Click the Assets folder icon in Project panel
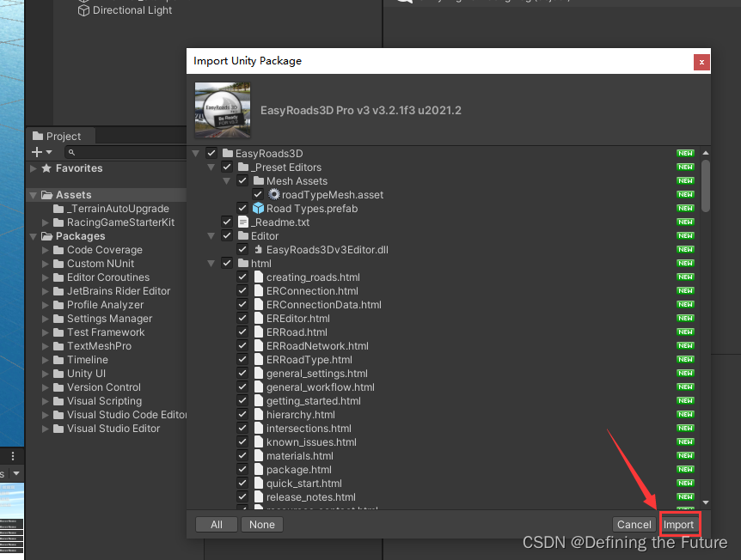The image size is (741, 560). (x=46, y=194)
